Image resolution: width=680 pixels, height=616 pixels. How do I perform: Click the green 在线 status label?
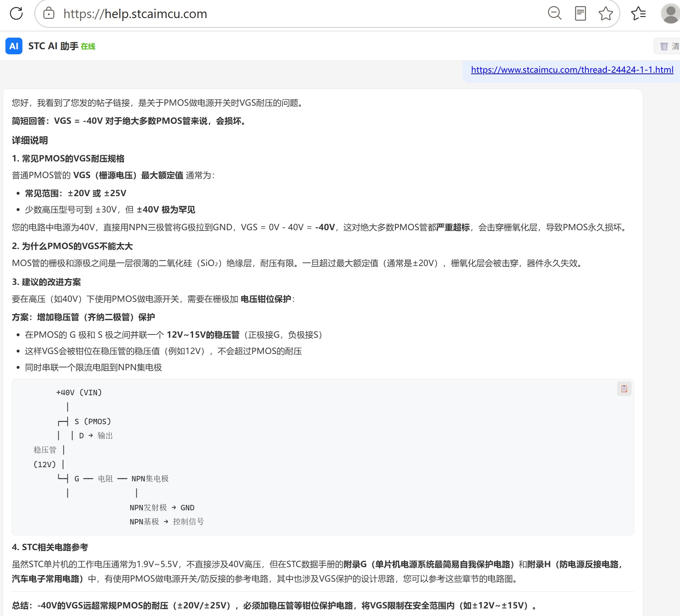(88, 46)
